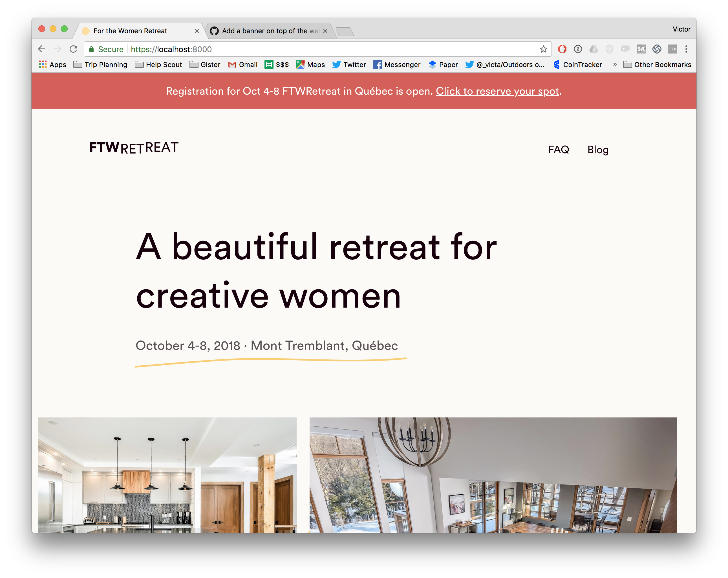The height and width of the screenshot is (578, 728).
Task: Open the Other Bookmarks folder
Action: [x=657, y=65]
